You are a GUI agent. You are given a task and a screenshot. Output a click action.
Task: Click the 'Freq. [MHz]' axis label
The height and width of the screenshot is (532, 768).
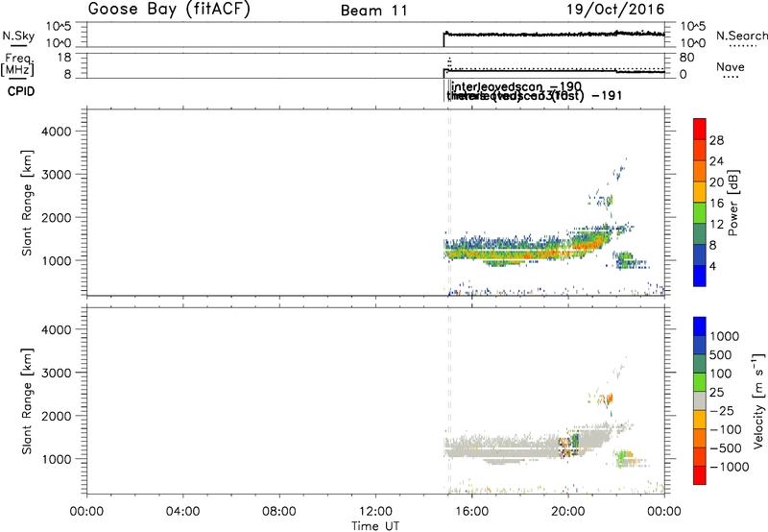pyautogui.click(x=18, y=65)
